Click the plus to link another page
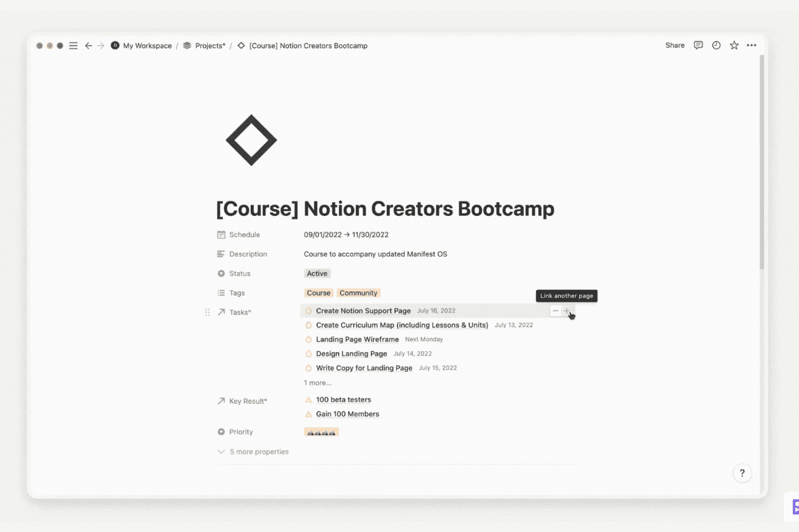 click(x=566, y=311)
